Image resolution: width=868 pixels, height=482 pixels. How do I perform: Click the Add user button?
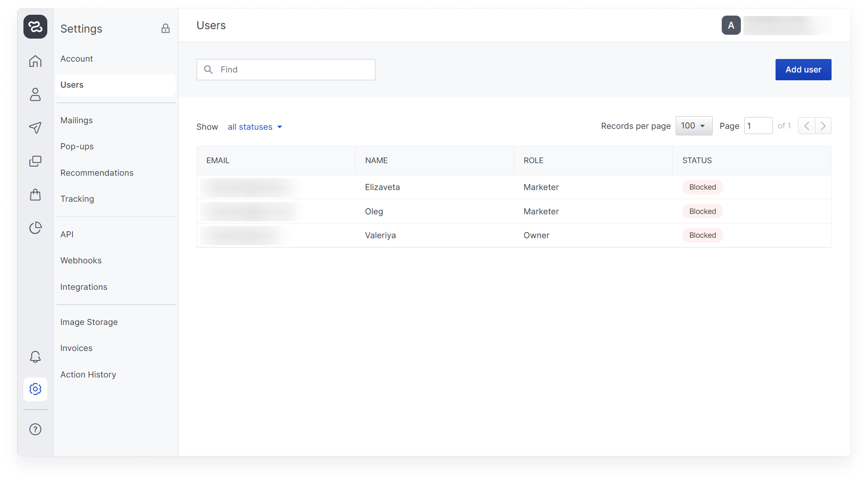[x=803, y=69]
